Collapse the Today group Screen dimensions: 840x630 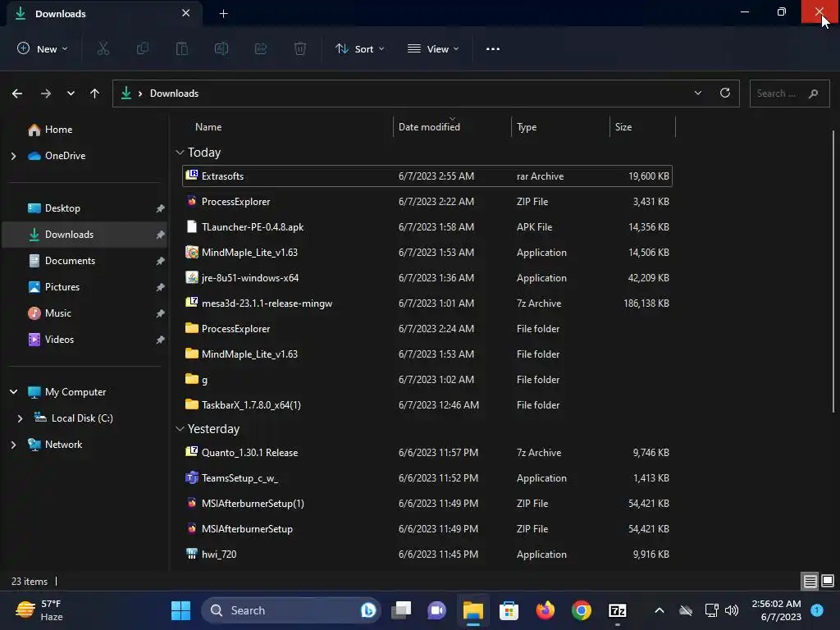coord(180,153)
